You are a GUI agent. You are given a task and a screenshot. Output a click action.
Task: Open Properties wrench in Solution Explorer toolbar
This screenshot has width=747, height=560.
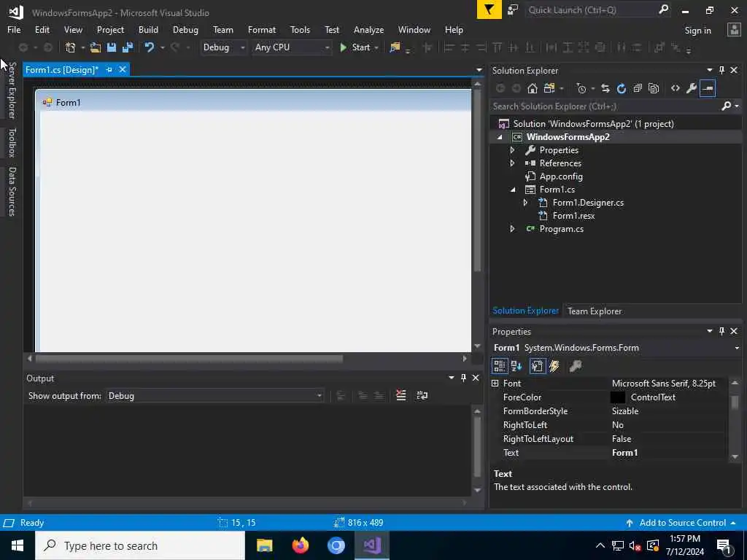[692, 88]
